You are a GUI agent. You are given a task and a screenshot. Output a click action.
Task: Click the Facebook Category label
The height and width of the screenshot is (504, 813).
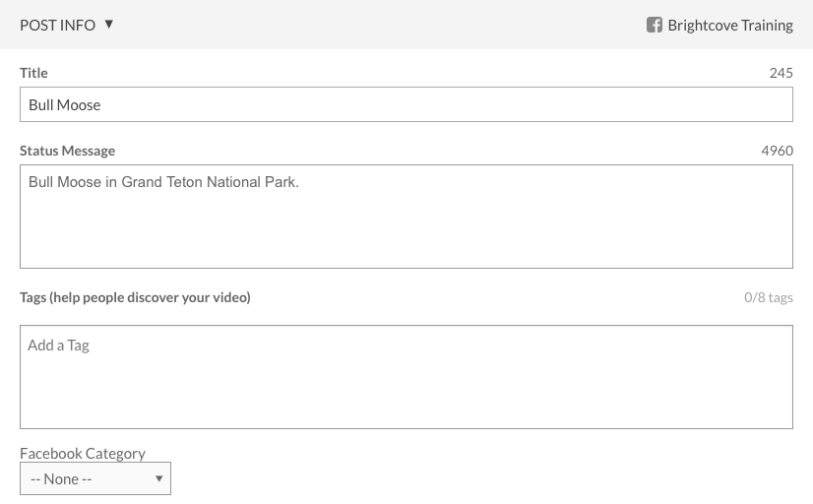click(83, 453)
